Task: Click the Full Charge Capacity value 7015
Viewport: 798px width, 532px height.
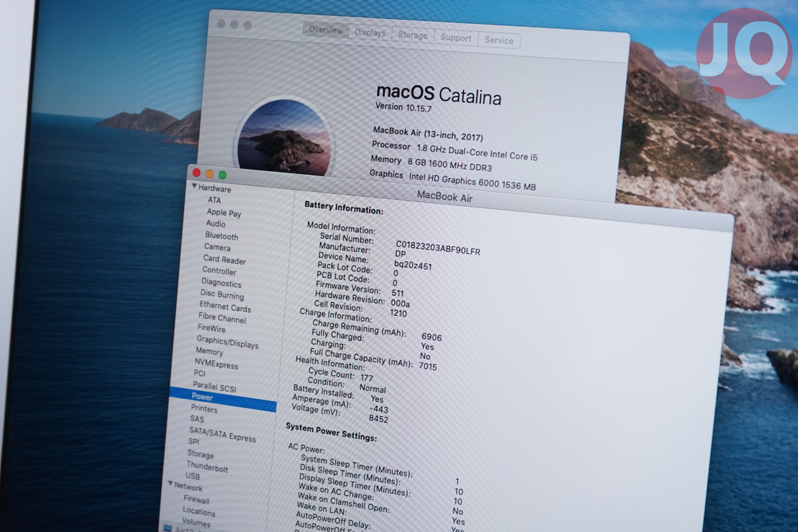Action: [x=428, y=366]
